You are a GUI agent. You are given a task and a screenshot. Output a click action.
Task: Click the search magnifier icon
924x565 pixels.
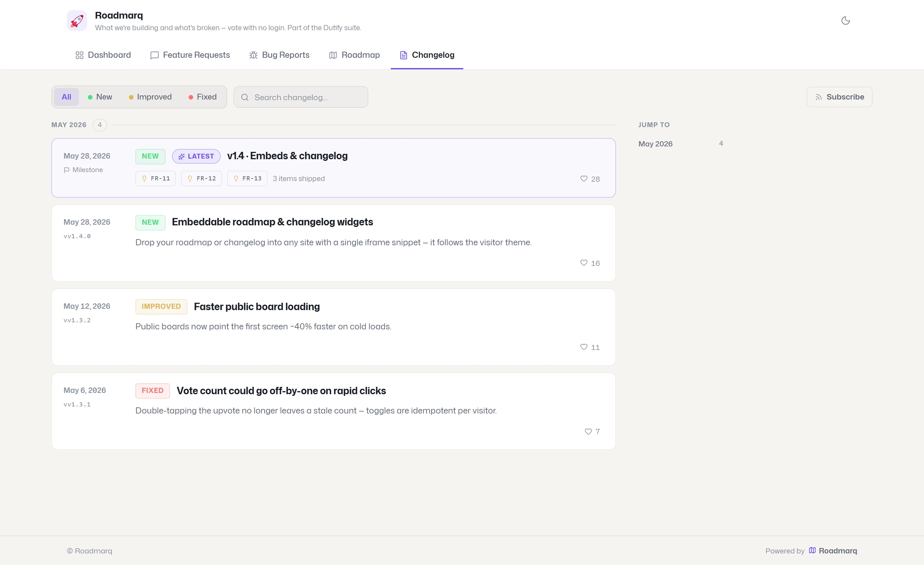(x=245, y=97)
